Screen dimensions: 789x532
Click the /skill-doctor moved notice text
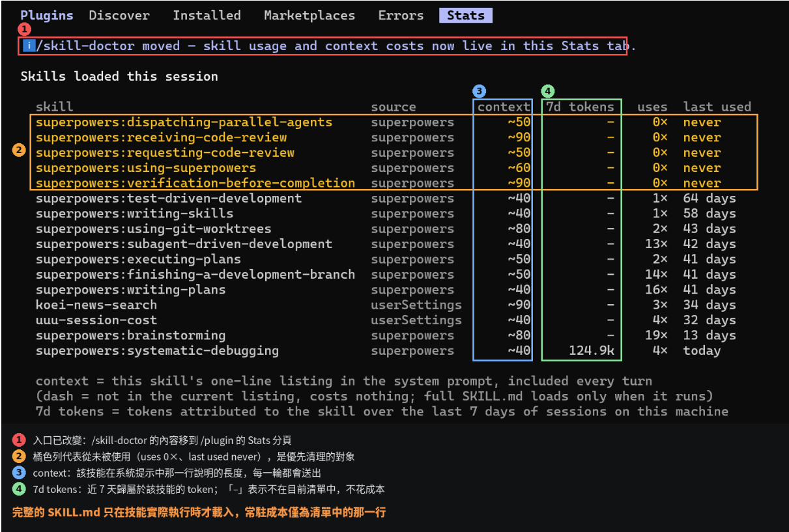click(336, 46)
